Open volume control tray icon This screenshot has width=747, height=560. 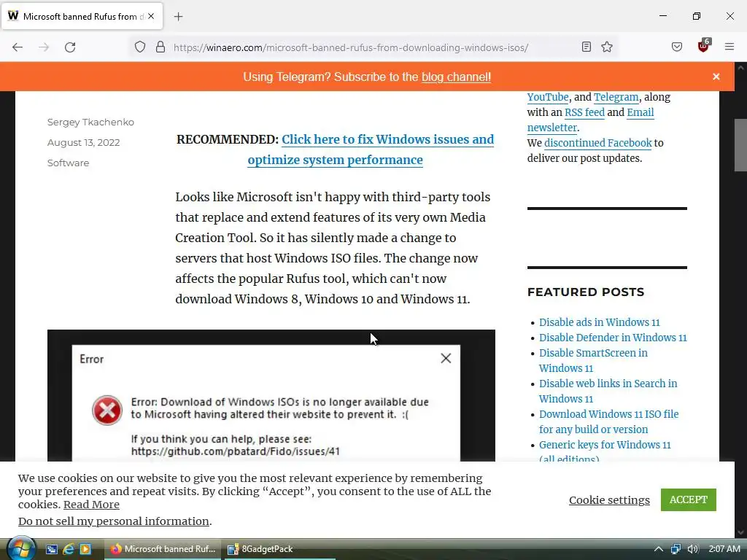693,549
